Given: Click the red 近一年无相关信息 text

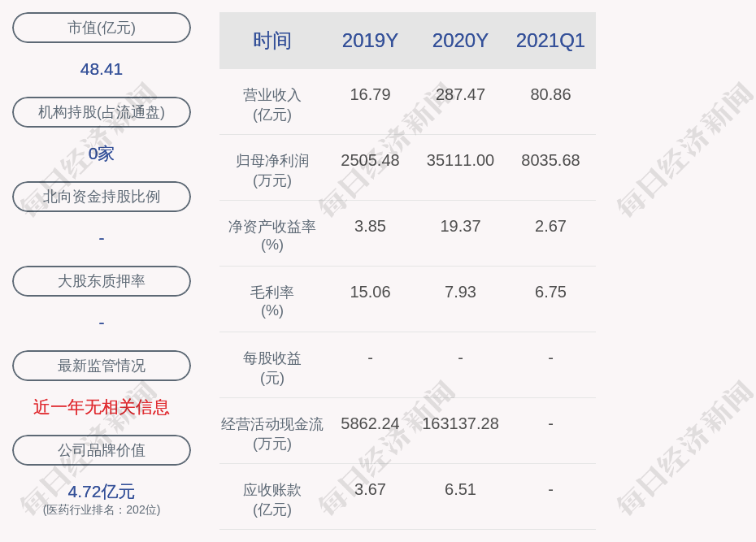Looking at the screenshot, I should click(x=102, y=407).
